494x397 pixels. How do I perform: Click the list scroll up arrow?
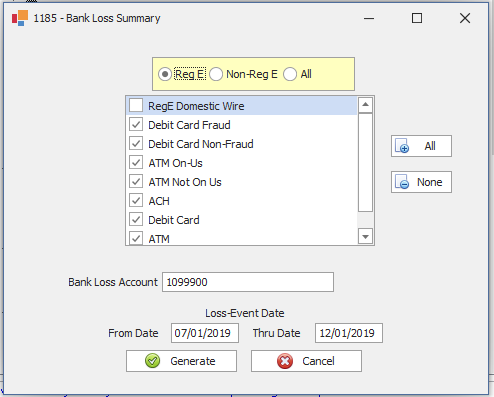click(365, 105)
